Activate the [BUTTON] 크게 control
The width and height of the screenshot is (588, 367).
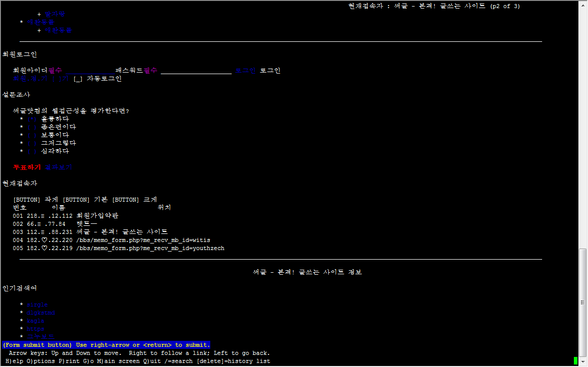135,200
